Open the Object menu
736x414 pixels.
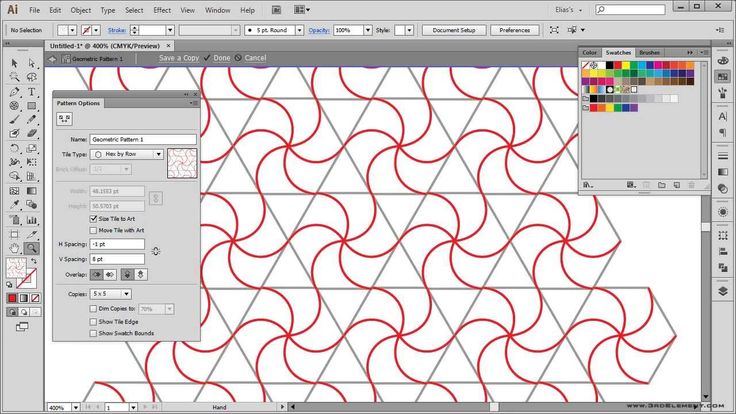81,10
